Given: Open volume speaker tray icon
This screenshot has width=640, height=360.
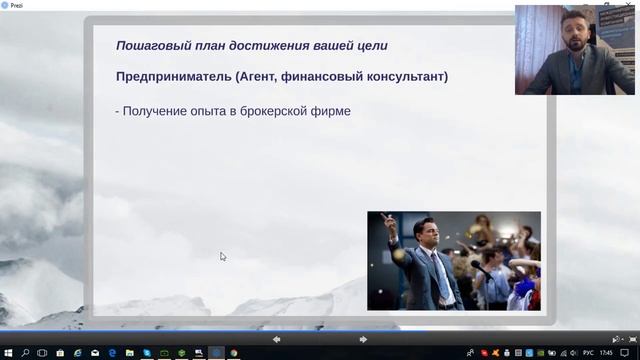Looking at the screenshot, I should click(x=573, y=353).
